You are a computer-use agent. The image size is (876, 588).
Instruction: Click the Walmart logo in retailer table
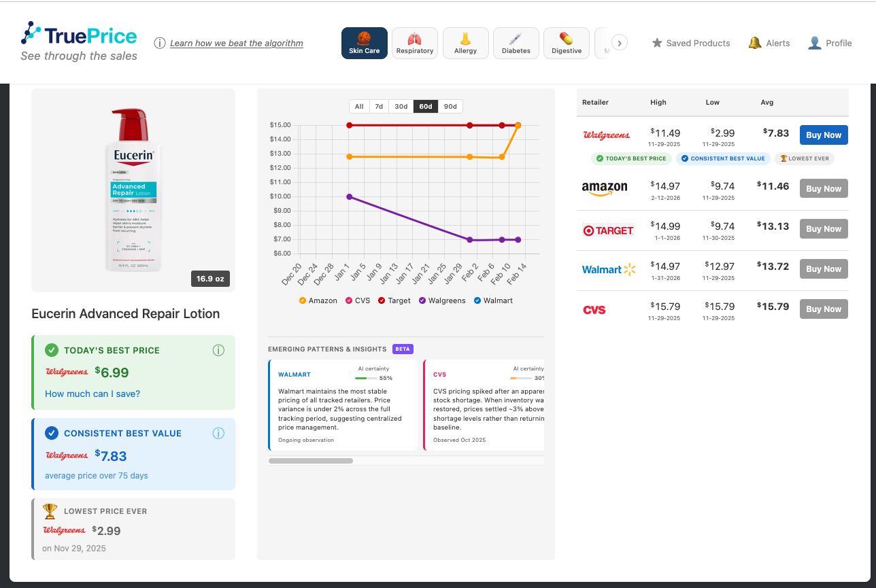[609, 269]
